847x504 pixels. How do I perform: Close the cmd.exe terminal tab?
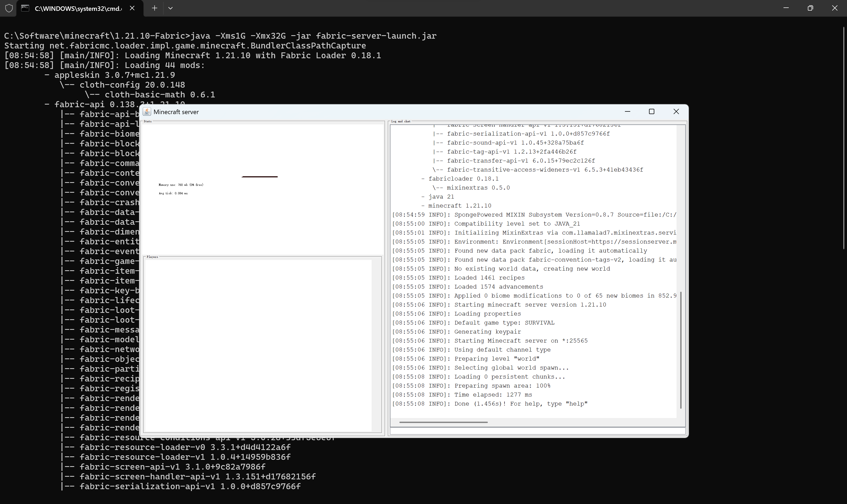(x=132, y=8)
